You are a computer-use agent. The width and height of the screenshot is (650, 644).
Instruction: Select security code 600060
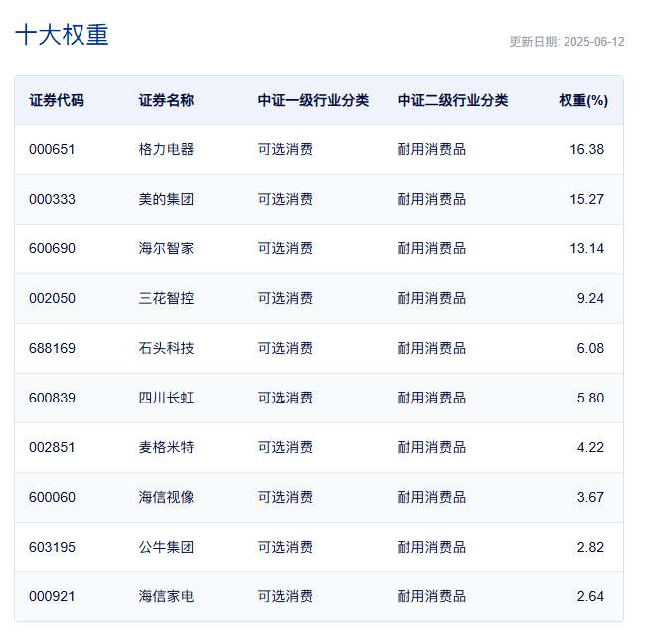coord(52,497)
